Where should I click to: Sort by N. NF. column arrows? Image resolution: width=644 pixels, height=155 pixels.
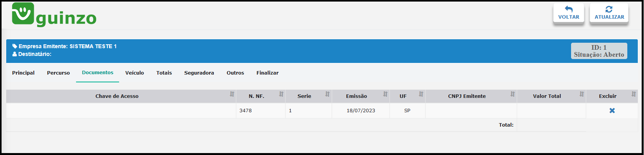click(x=281, y=94)
